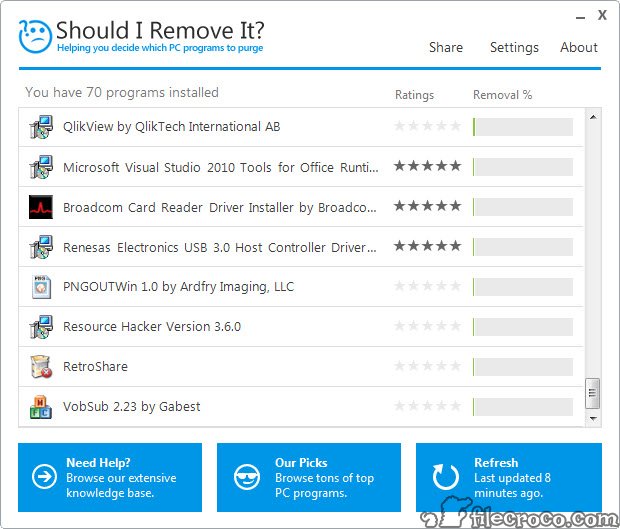Click the VobSub blocks icon
Screen dimensions: 620x529
(41, 407)
